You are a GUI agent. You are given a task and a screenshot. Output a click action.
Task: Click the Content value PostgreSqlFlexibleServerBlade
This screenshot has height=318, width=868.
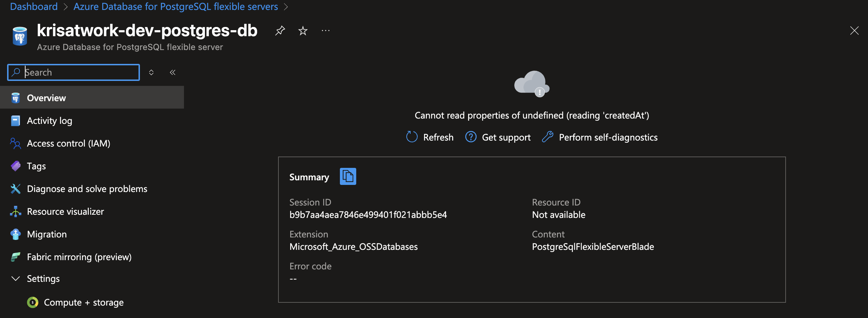pyautogui.click(x=593, y=247)
